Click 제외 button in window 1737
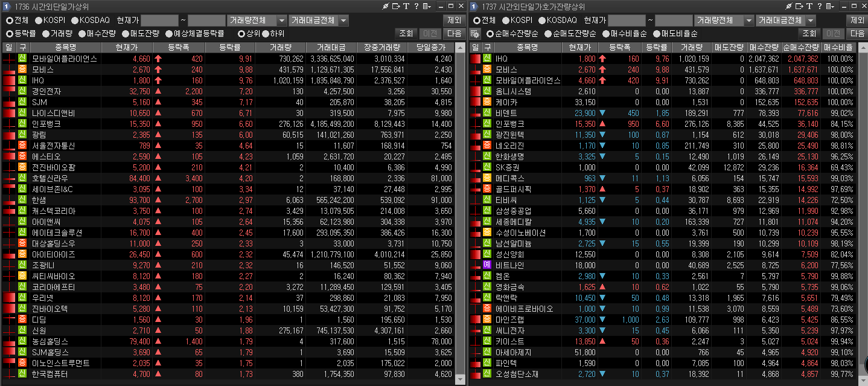868x386 pixels. 858,20
